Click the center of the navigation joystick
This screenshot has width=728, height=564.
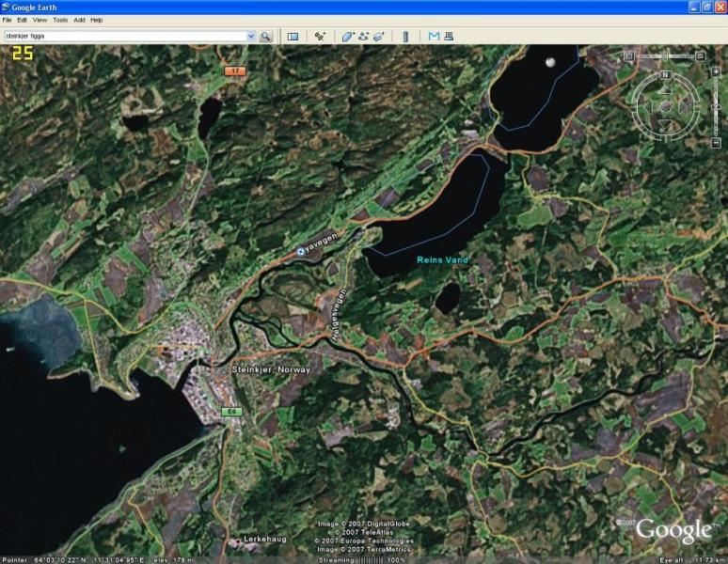coord(665,107)
